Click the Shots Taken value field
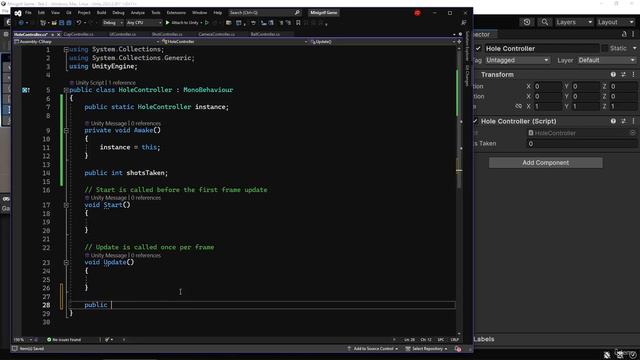The width and height of the screenshot is (640, 360). [x=582, y=144]
